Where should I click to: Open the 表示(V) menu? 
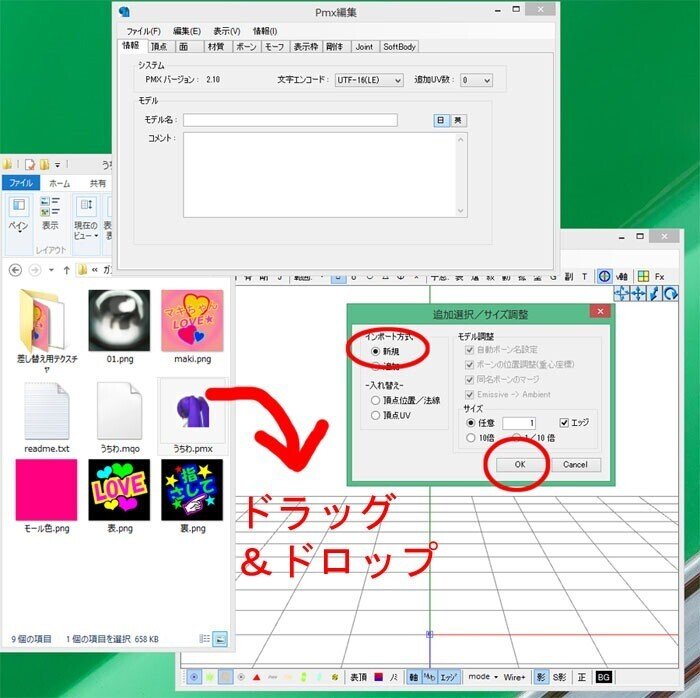pos(226,31)
